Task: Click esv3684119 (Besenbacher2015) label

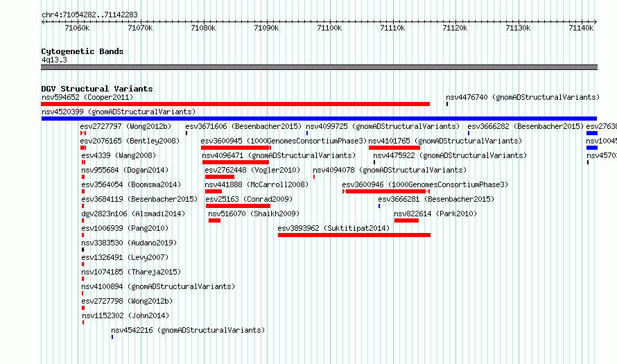Action: tap(139, 199)
